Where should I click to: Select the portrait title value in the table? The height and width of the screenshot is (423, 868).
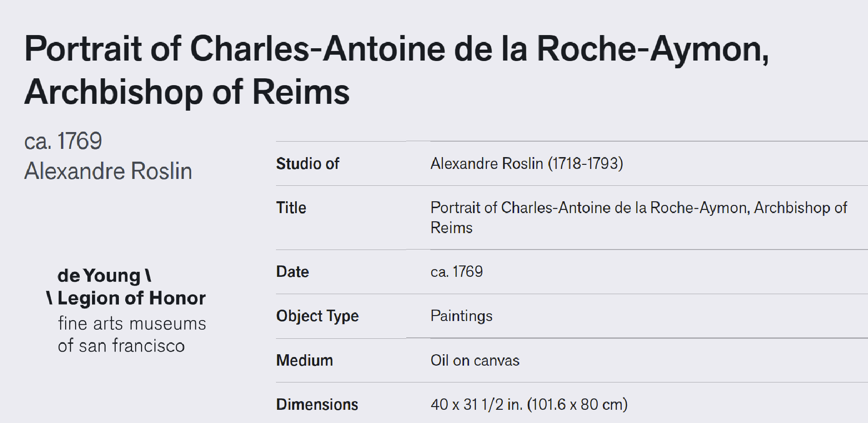638,218
